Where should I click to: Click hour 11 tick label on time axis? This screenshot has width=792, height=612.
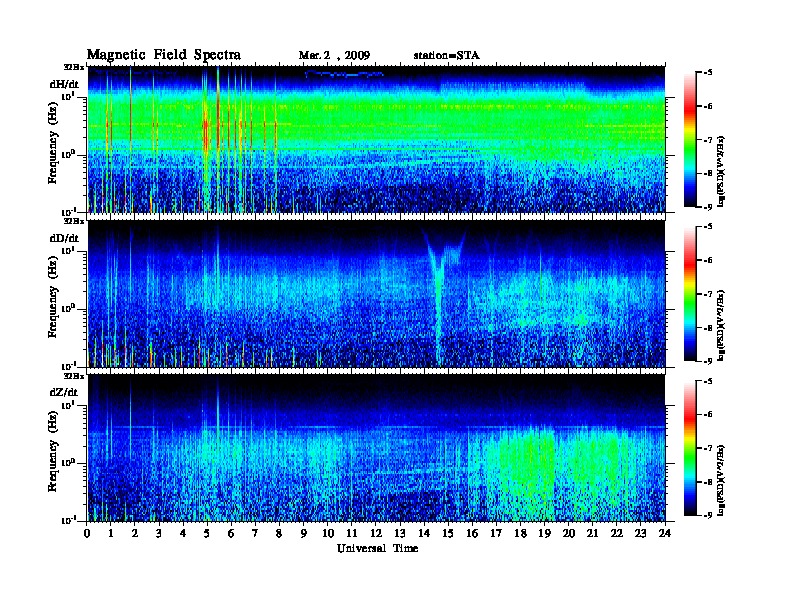pyautogui.click(x=352, y=533)
